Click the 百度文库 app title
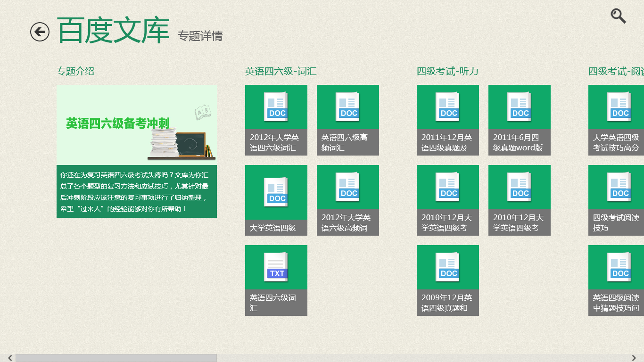The height and width of the screenshot is (362, 644). [113, 31]
